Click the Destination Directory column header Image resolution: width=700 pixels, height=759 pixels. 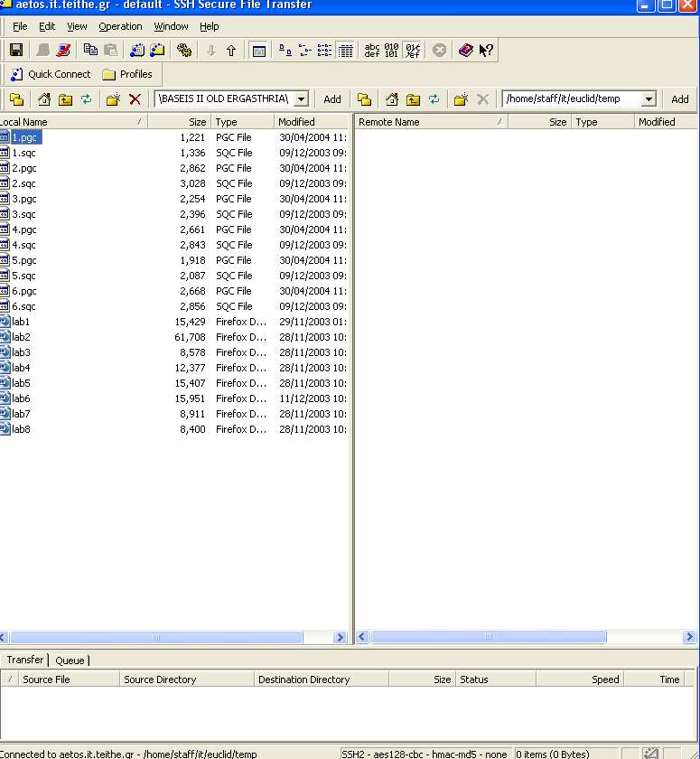(322, 679)
